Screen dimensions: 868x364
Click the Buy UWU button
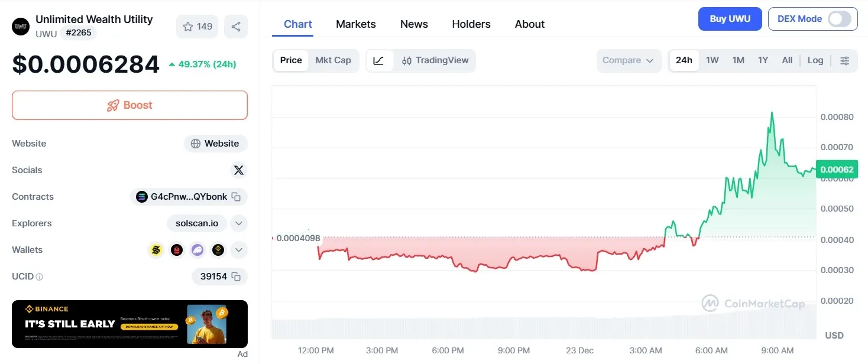tap(730, 18)
